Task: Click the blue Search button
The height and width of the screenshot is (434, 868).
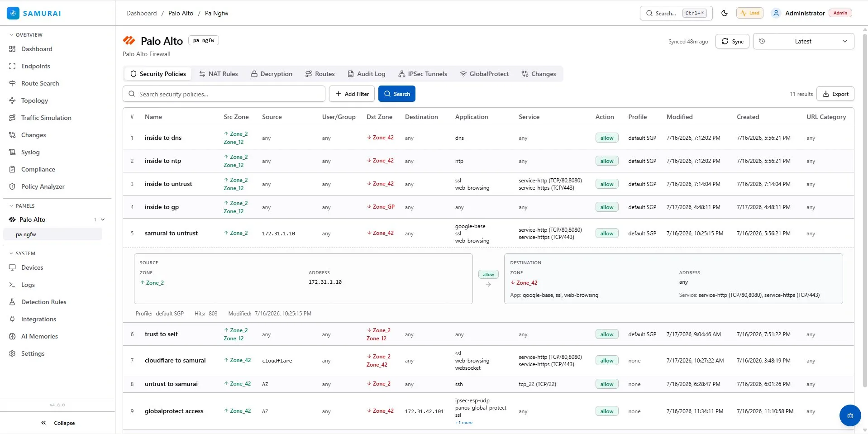Action: coord(397,94)
